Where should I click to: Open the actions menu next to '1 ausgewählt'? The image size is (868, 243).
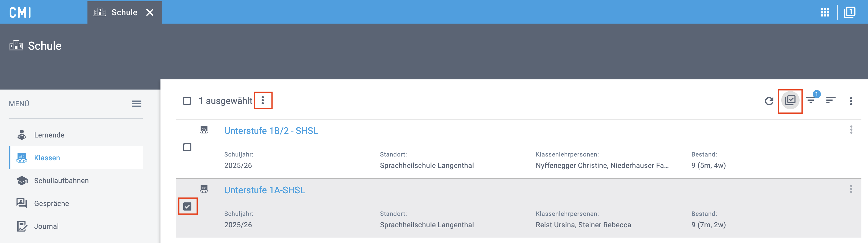click(263, 100)
